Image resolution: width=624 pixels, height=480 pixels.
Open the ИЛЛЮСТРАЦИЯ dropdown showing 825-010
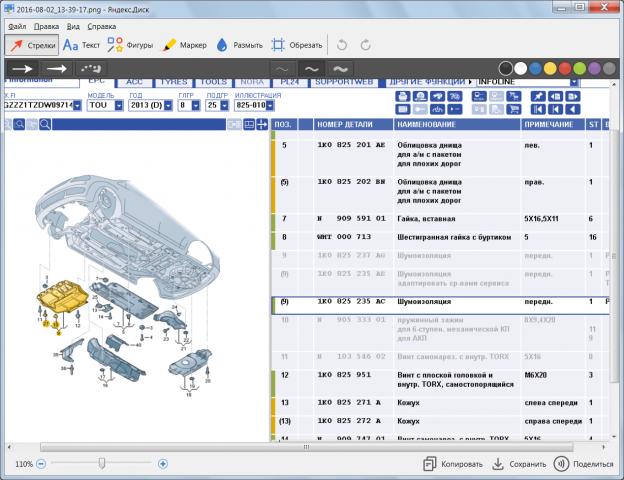(254, 105)
